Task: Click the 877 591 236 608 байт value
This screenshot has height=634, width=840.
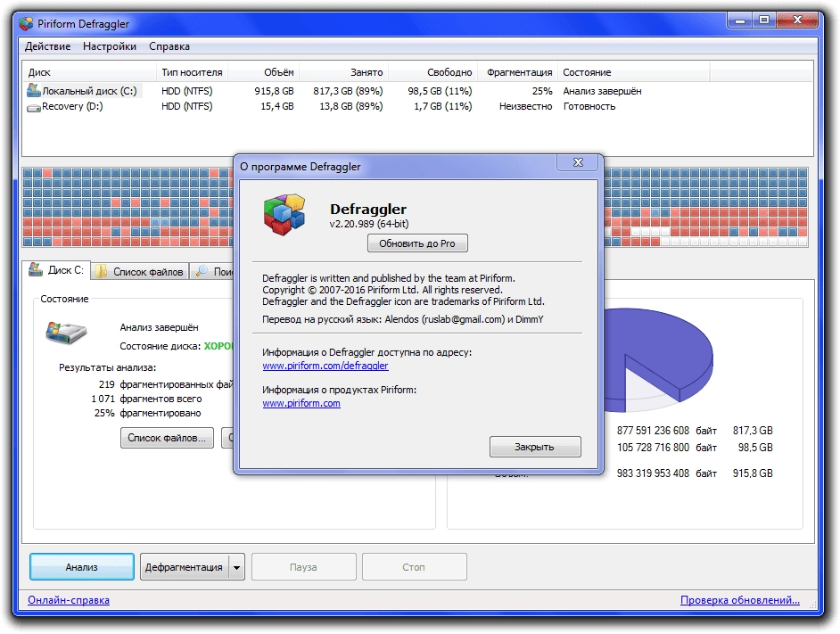Action: click(x=666, y=431)
